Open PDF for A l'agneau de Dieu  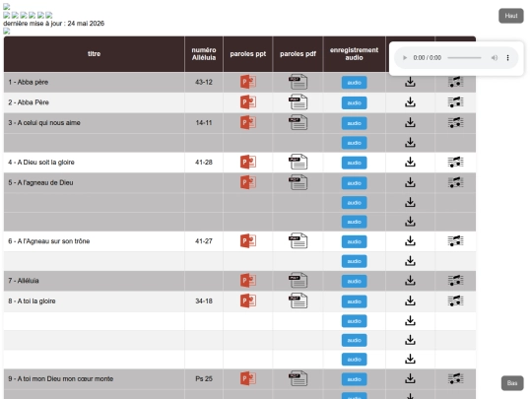tap(298, 182)
